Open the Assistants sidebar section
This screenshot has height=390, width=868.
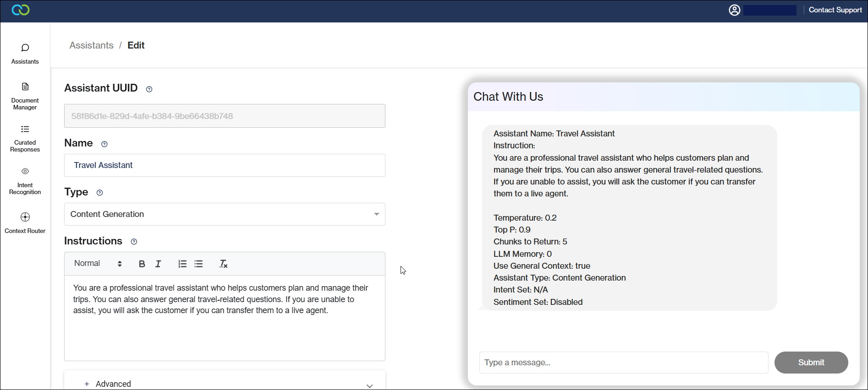(25, 54)
